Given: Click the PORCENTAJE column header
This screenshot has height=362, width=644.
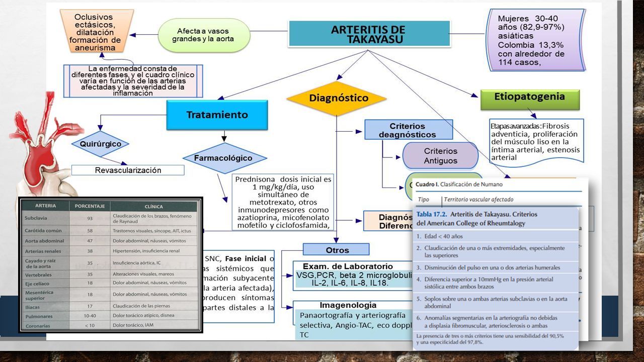Looking at the screenshot, I should coord(90,206).
